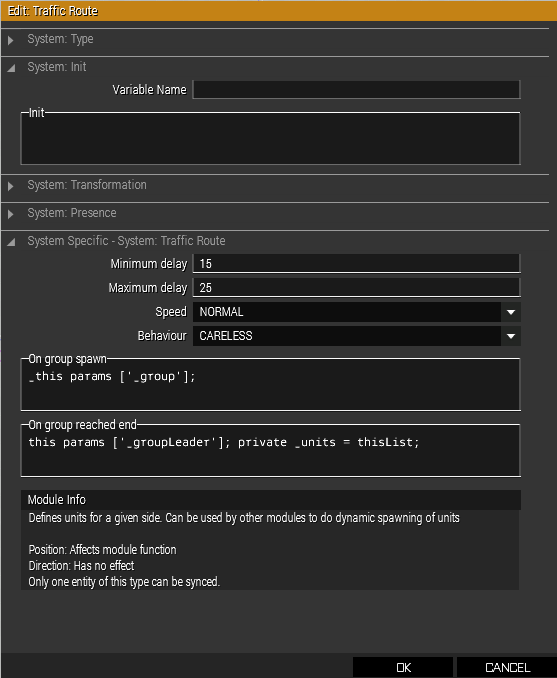Open the Speed dropdown arrow

tap(511, 312)
